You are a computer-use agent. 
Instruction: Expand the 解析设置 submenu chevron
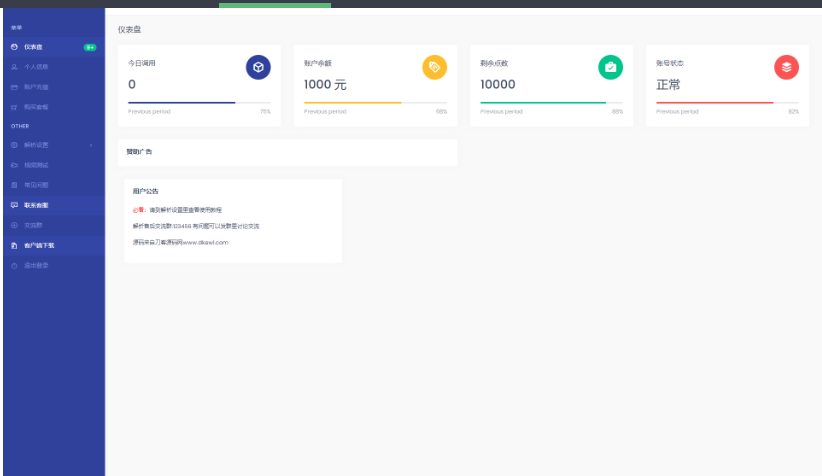click(91, 145)
